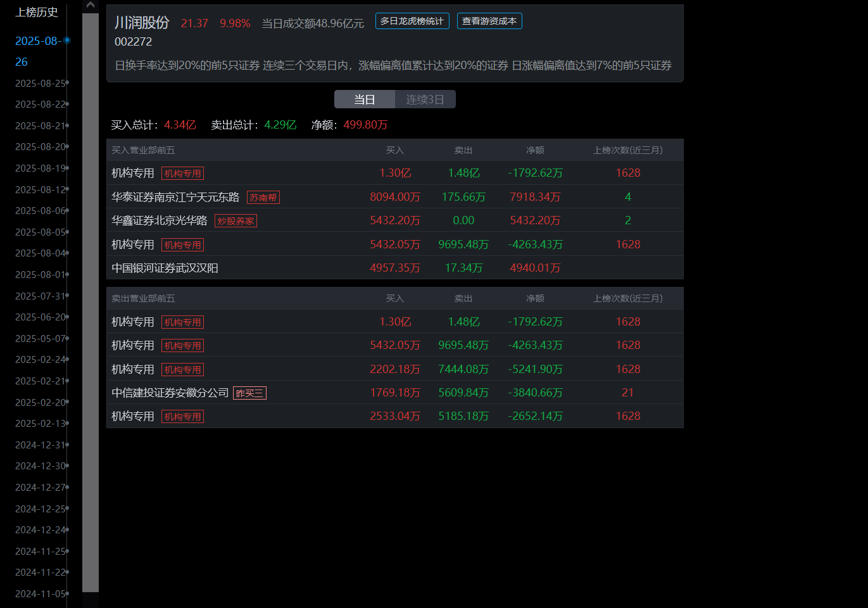Open 中国银河证券武汉汉阳 seat row

tap(395, 268)
